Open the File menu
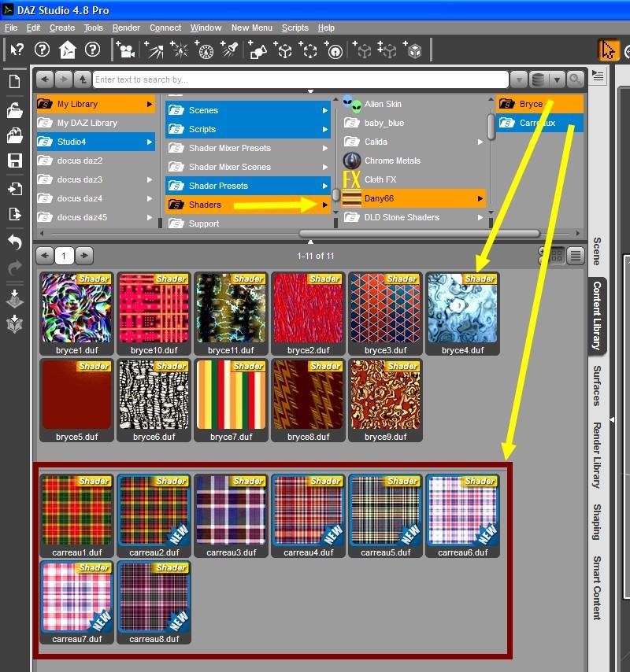 tap(11, 28)
